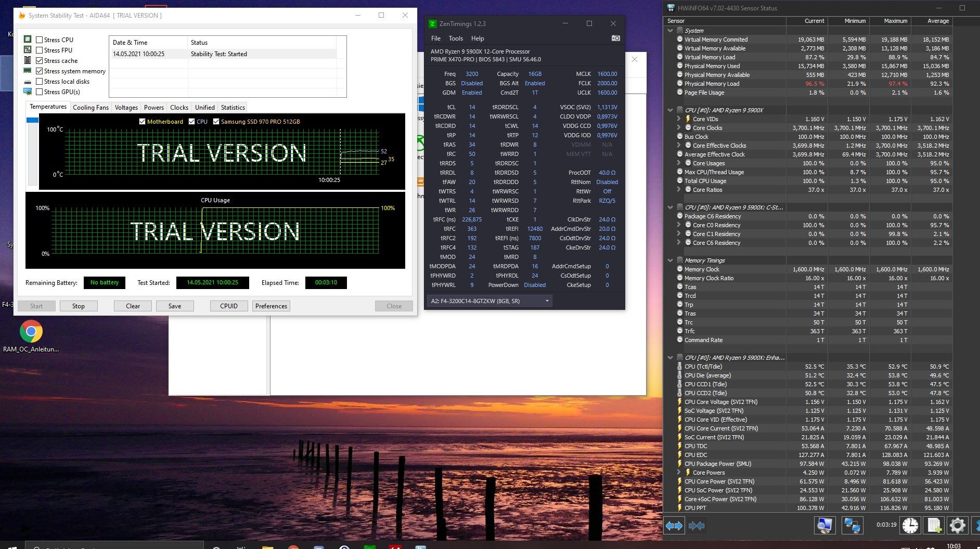Click the HWiNFO clock reset-timer icon

(910, 526)
